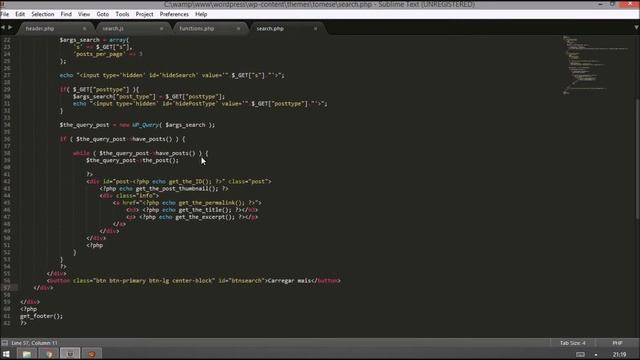Viewport: 640px width, 360px height.
Task: Click the vertical editor scrollbar
Action: pos(637,159)
